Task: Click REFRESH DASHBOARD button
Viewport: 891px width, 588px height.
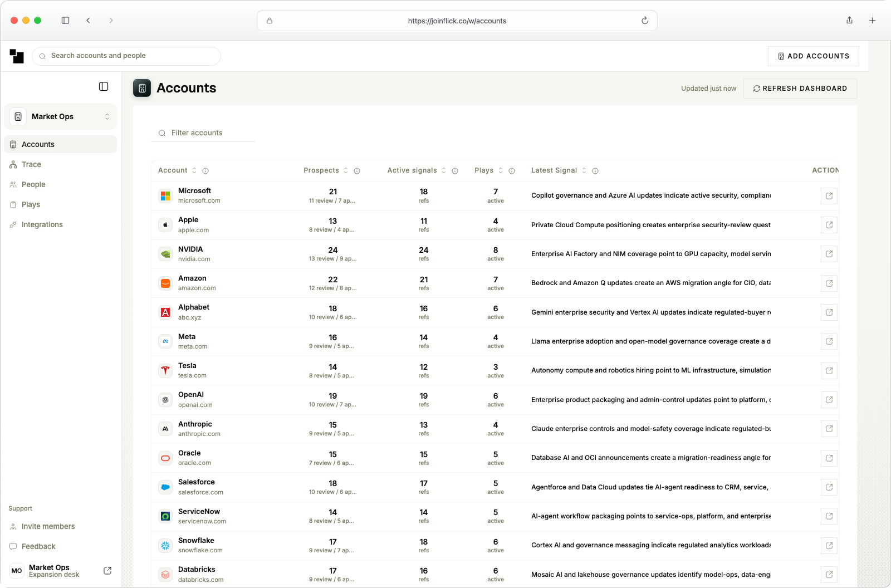Action: point(800,89)
